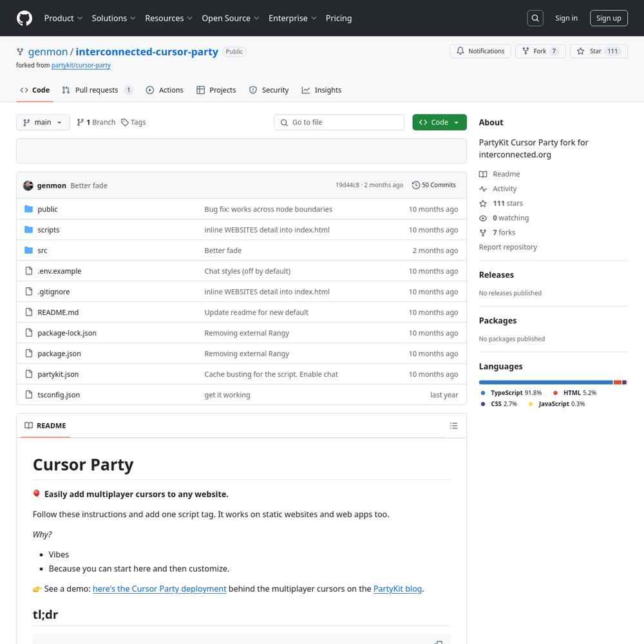The image size is (644, 644).
Task: Expand the main branch dropdown
Action: pos(43,122)
